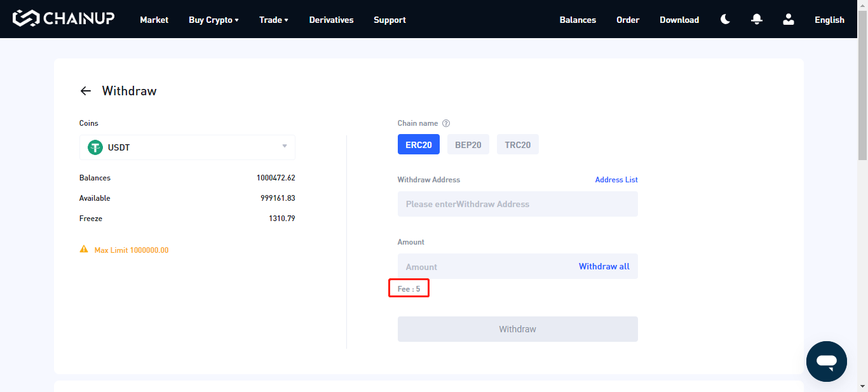Viewport: 868px width, 392px height.
Task: Go back using the arrow beside Withdraw
Action: coord(86,91)
